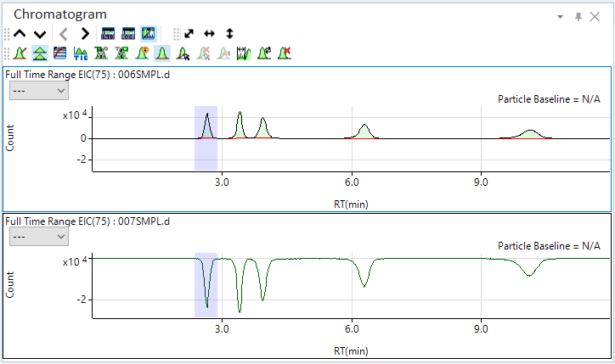Close the Chromatogram pane

595,17
